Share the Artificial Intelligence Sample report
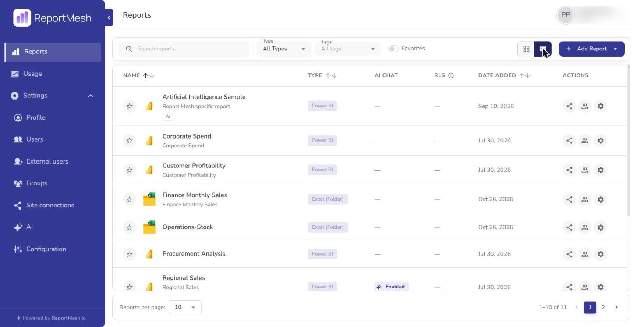Screen dimensions: 644x327 click(569, 106)
